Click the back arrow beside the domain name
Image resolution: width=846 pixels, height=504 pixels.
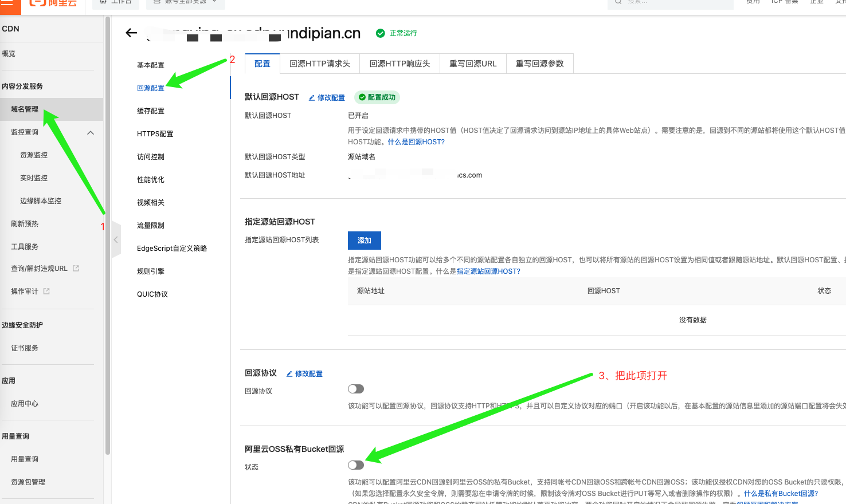point(131,33)
